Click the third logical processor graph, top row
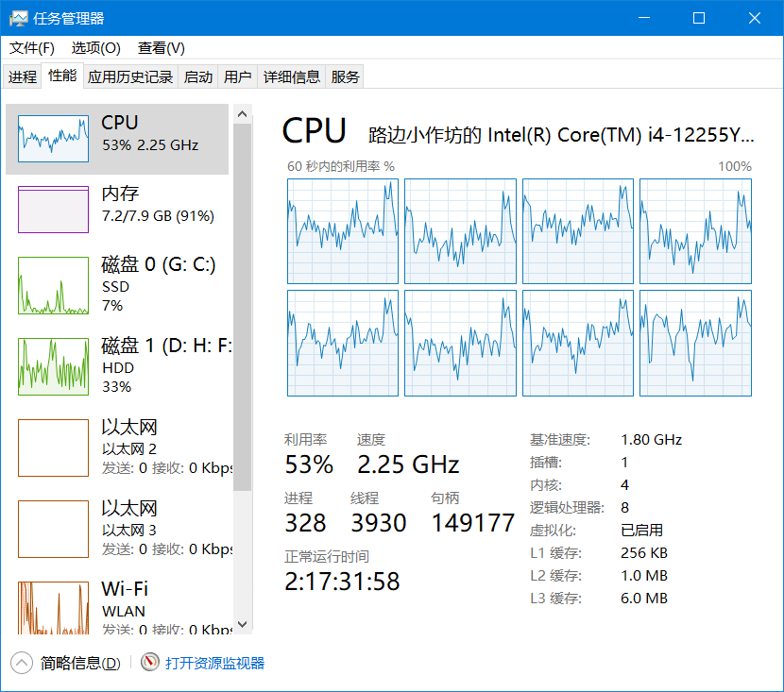 click(578, 231)
